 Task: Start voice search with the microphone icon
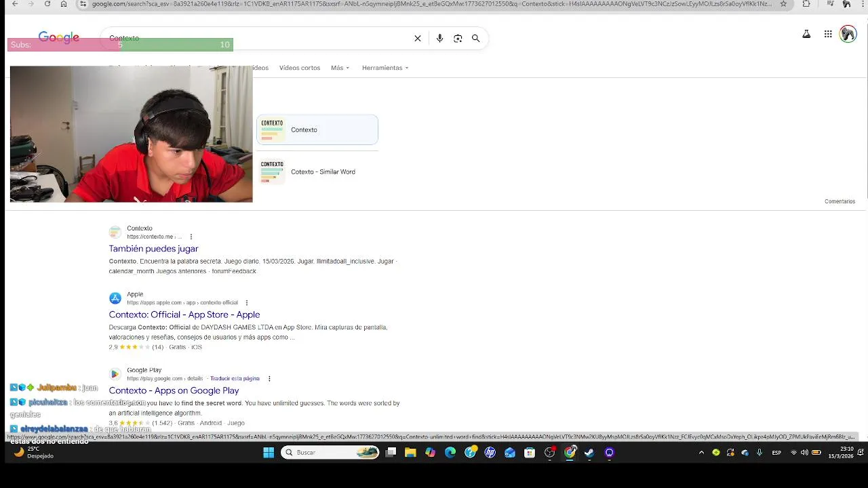(x=439, y=39)
